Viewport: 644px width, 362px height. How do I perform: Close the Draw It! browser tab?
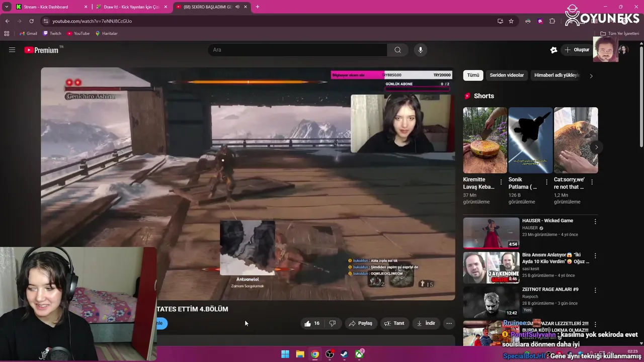click(x=166, y=7)
